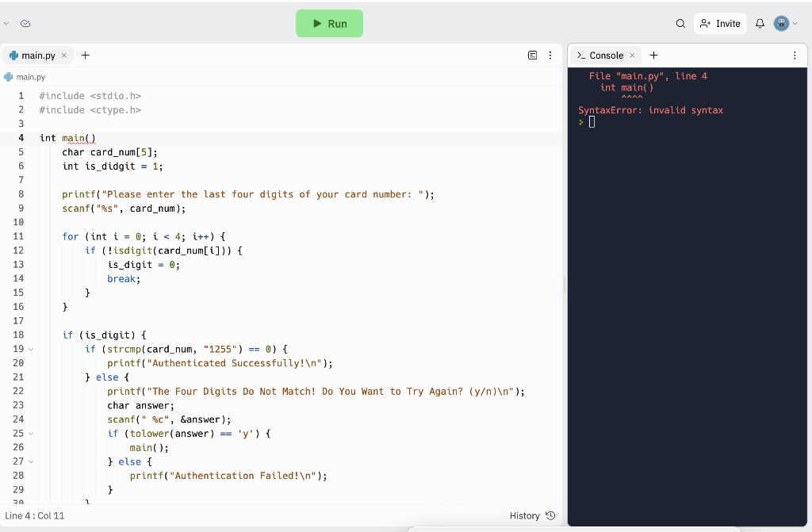This screenshot has height=532, width=812.
Task: Add a new file with the plus button
Action: [85, 55]
